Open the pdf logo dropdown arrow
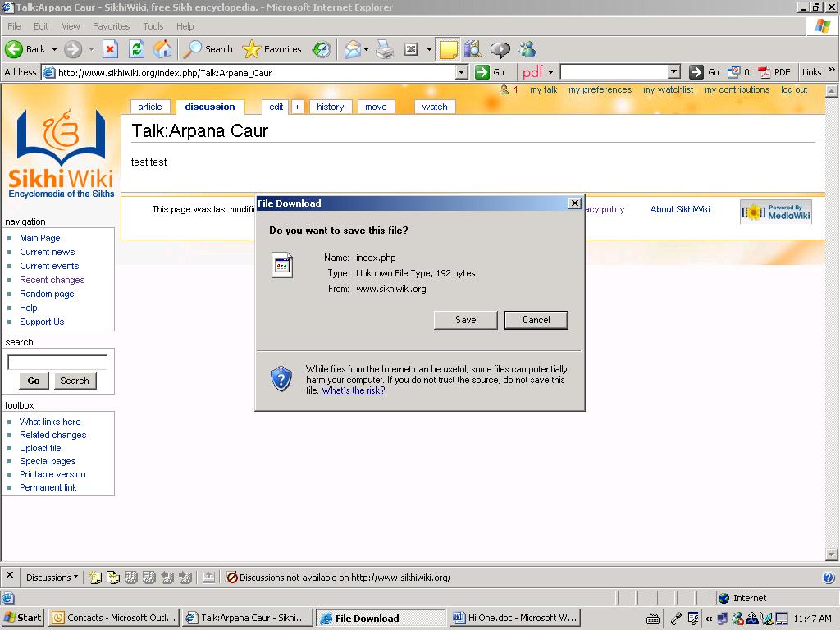Viewport: 840px width, 630px height. tap(550, 72)
